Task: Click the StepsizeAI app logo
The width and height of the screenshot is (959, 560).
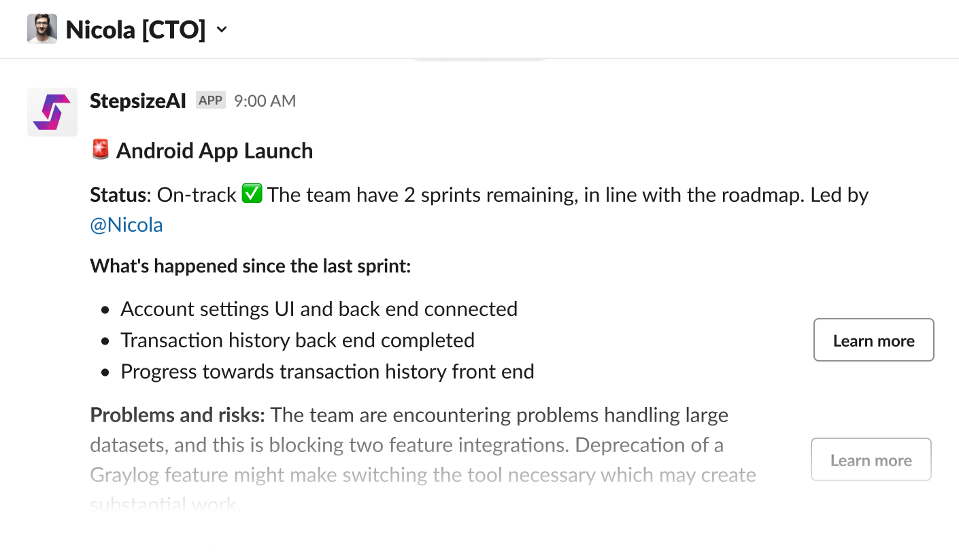Action: pyautogui.click(x=52, y=112)
